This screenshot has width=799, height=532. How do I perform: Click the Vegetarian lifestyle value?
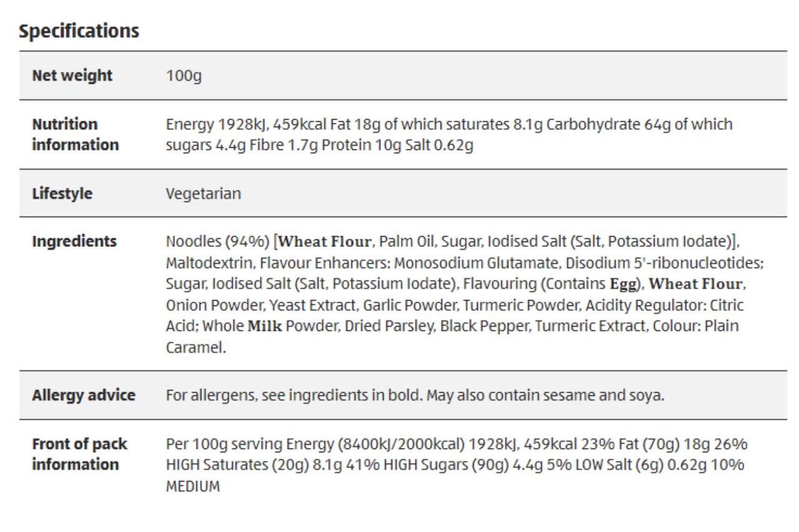click(203, 193)
